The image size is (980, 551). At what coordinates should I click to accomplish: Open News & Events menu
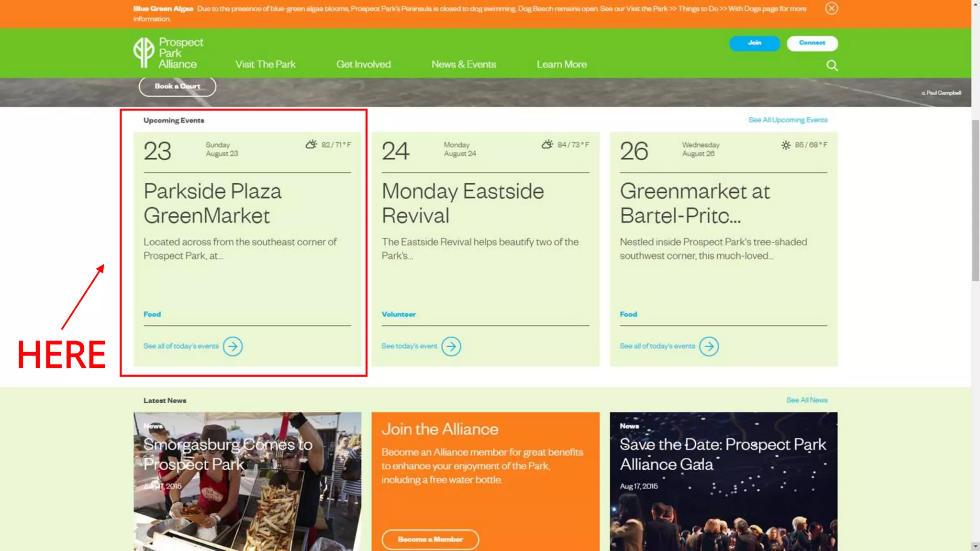(x=463, y=64)
